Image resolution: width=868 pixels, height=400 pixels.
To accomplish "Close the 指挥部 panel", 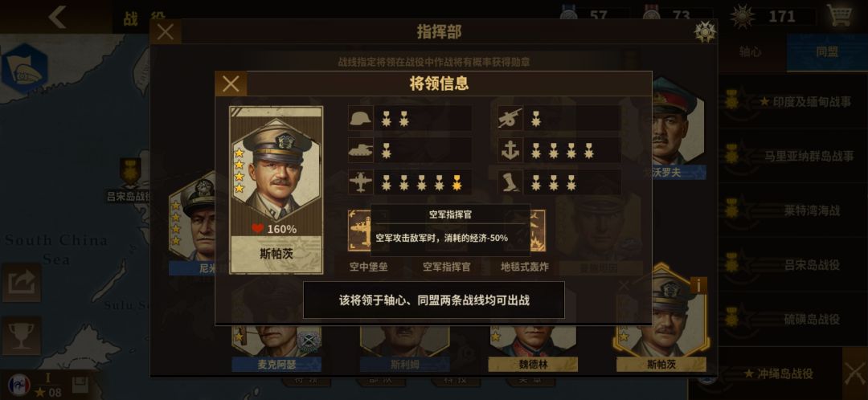I will click(x=165, y=32).
